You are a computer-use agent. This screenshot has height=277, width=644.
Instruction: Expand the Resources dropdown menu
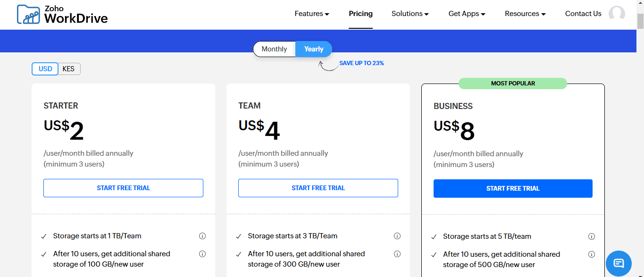tap(525, 14)
